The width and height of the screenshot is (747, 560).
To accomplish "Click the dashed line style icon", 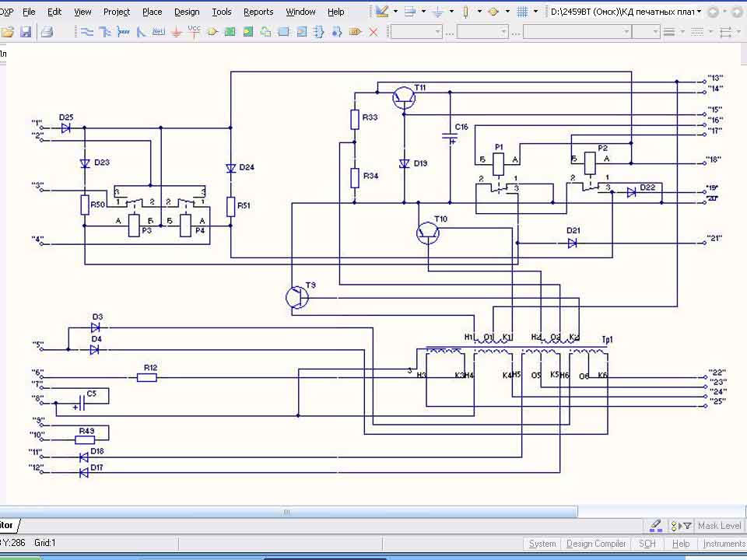I will point(697,32).
